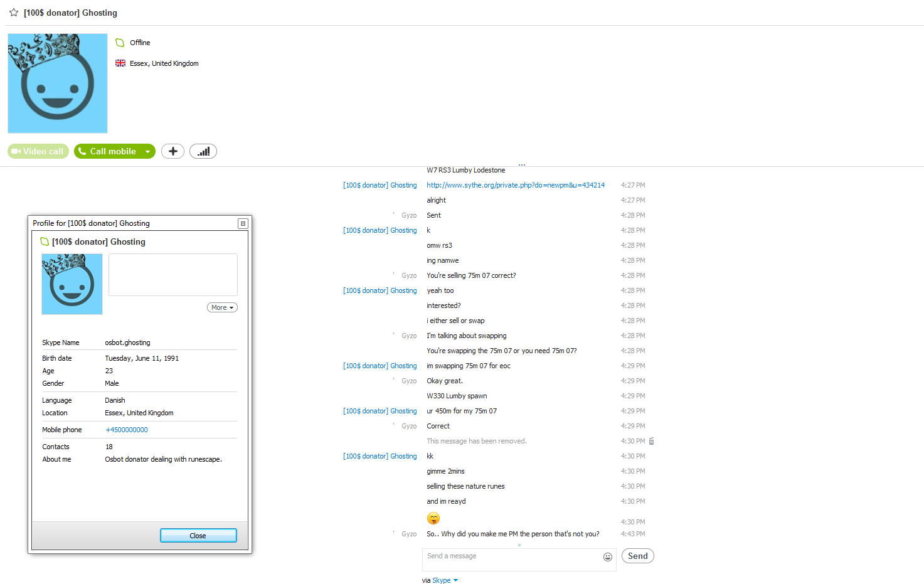Click message 'gimme 2mins'
This screenshot has width=924, height=584.
(x=445, y=471)
